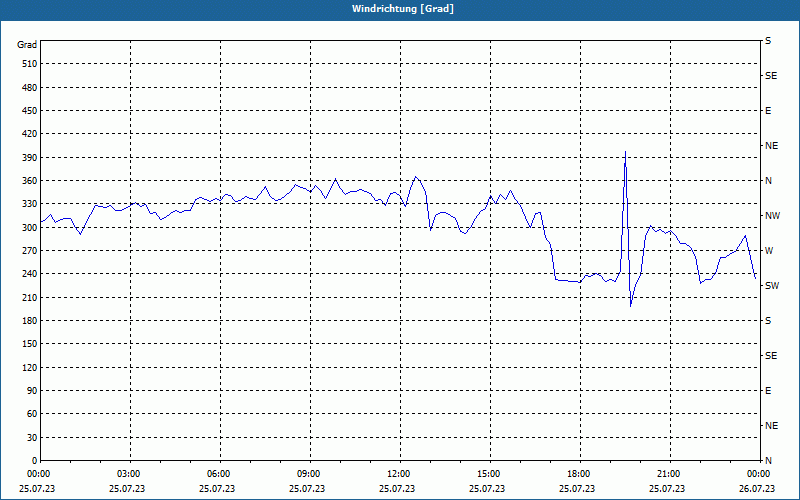Click the 210 value on left axis

pos(30,297)
